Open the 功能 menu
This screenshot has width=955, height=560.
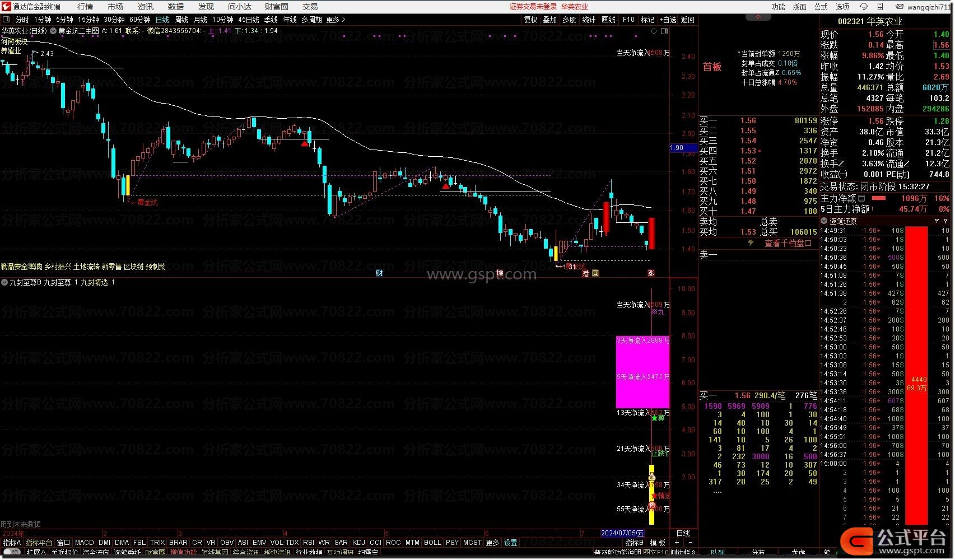click(x=779, y=7)
